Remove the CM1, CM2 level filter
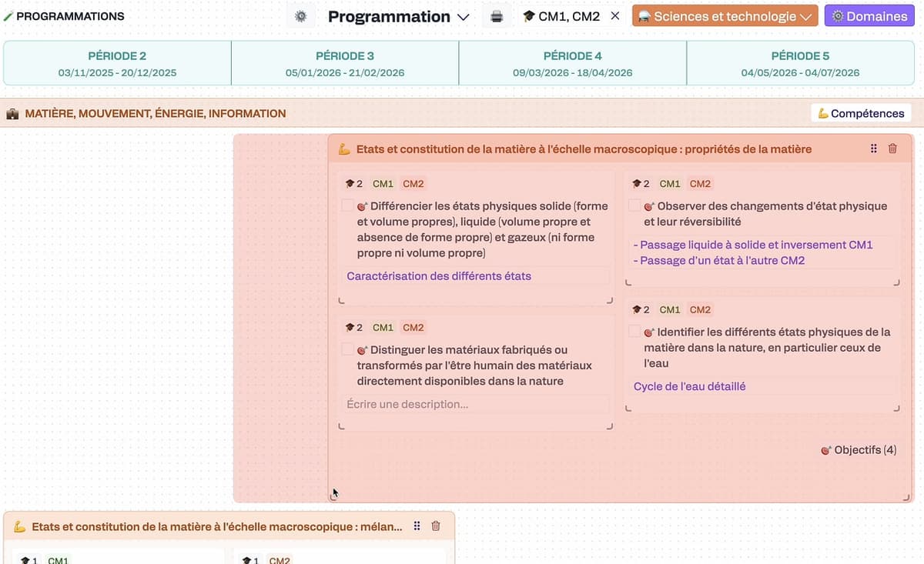Screen dimensions: 924x564 pyautogui.click(x=614, y=16)
